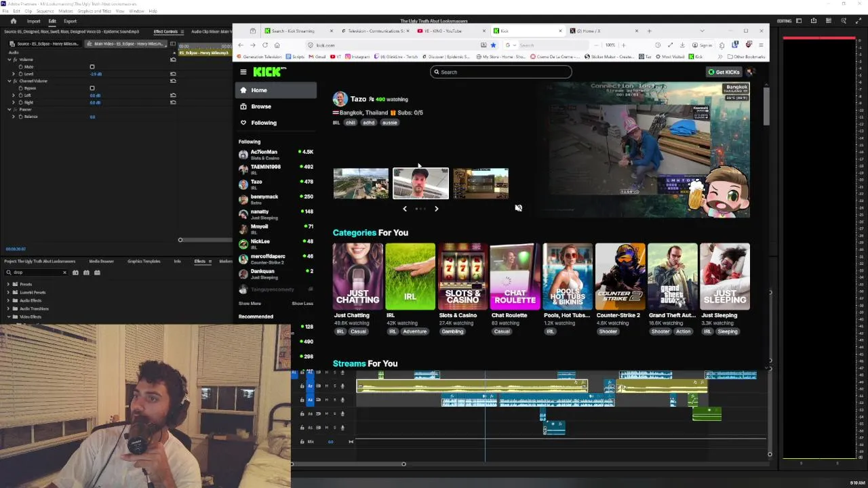The height and width of the screenshot is (488, 868).
Task: Go back in the browser
Action: [x=240, y=45]
